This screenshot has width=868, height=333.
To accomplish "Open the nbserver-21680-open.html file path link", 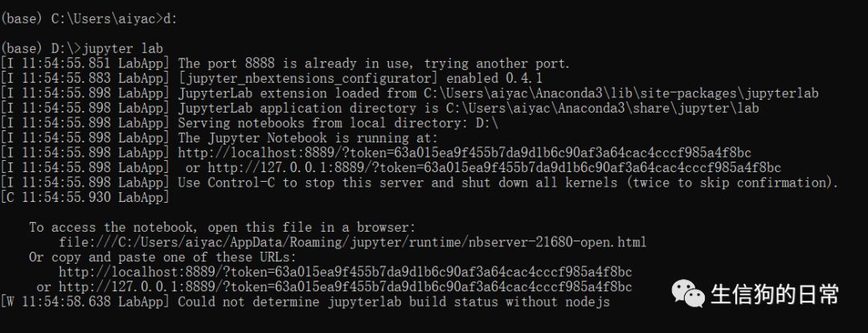I will pyautogui.click(x=353, y=242).
